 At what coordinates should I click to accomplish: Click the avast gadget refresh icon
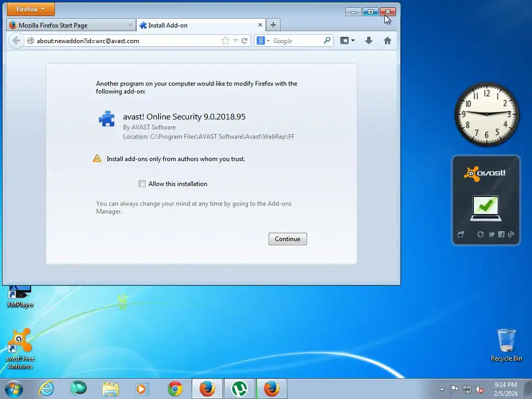pyautogui.click(x=481, y=234)
